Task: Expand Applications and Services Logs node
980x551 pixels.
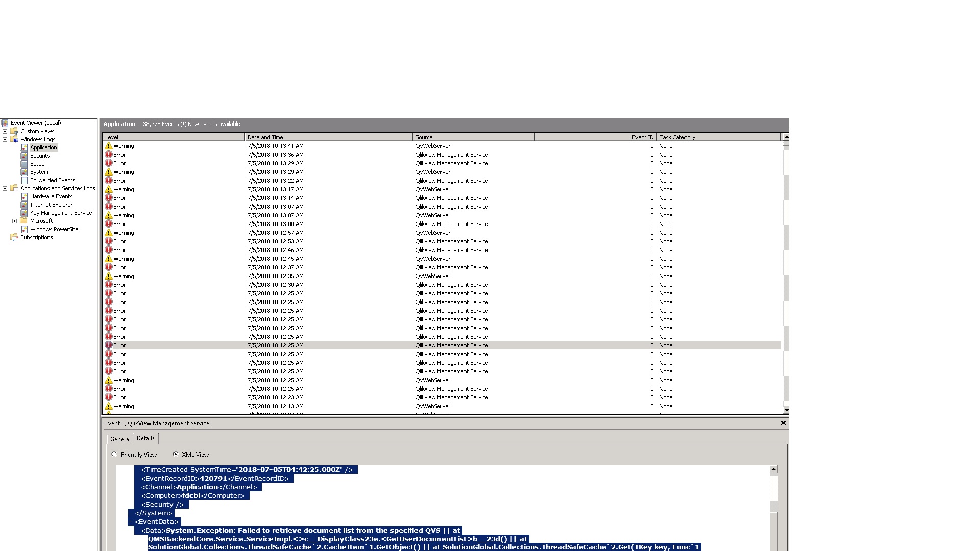Action: [x=6, y=188]
